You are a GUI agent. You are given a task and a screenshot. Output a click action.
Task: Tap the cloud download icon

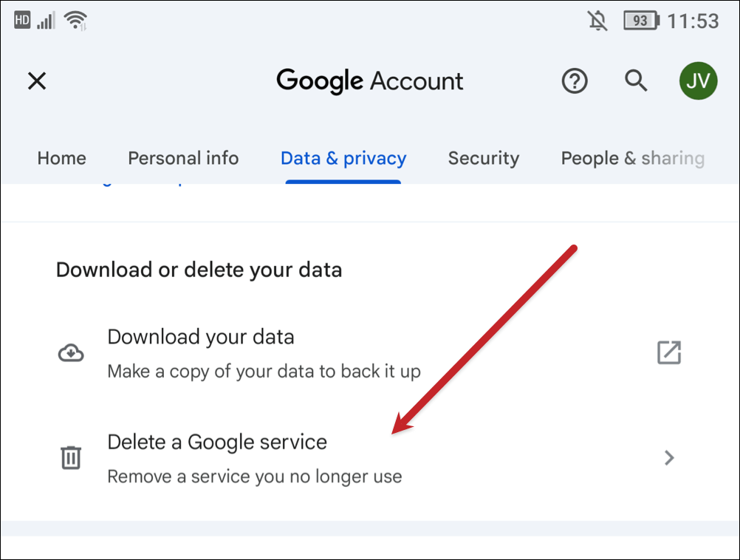point(71,352)
